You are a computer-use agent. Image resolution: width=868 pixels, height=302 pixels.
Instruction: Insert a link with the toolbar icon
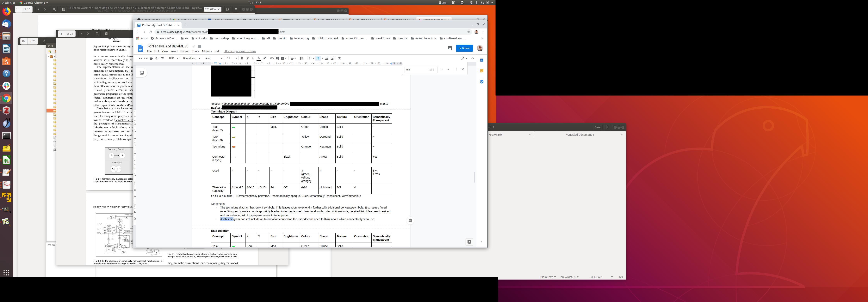[x=272, y=58]
